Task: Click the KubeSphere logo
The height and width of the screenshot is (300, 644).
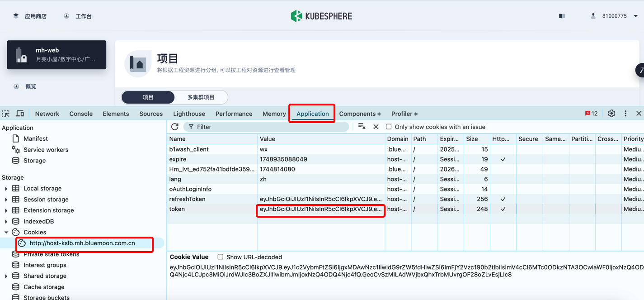Action: pyautogui.click(x=321, y=16)
